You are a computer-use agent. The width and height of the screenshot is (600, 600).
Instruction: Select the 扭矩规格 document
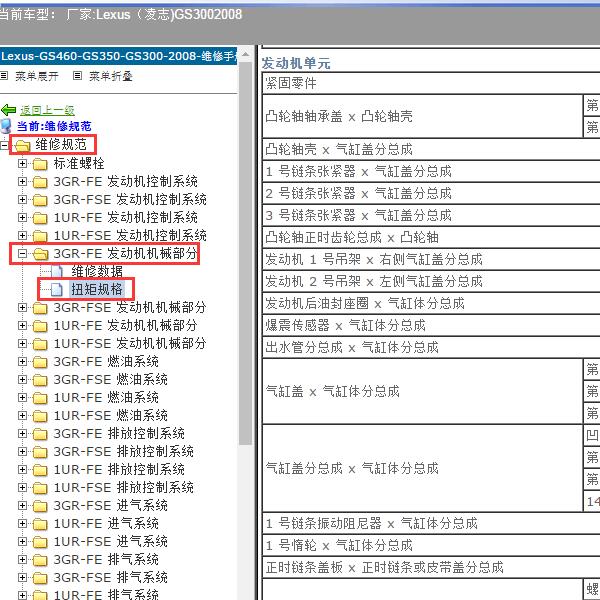[97, 289]
